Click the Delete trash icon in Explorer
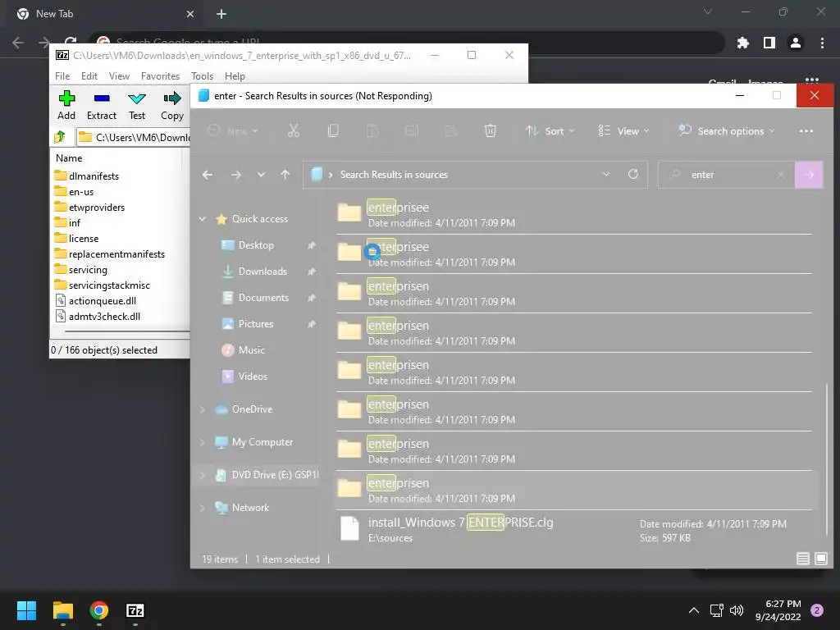 491,130
